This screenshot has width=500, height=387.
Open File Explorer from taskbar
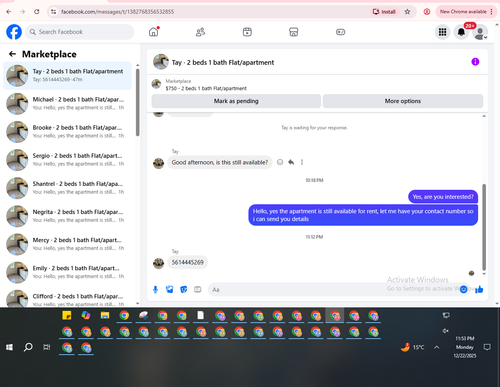(x=105, y=315)
